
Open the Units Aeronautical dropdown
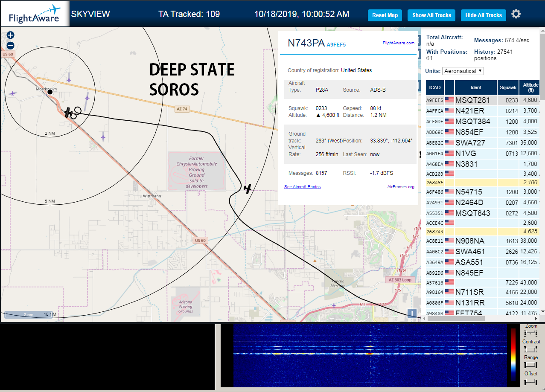(463, 71)
